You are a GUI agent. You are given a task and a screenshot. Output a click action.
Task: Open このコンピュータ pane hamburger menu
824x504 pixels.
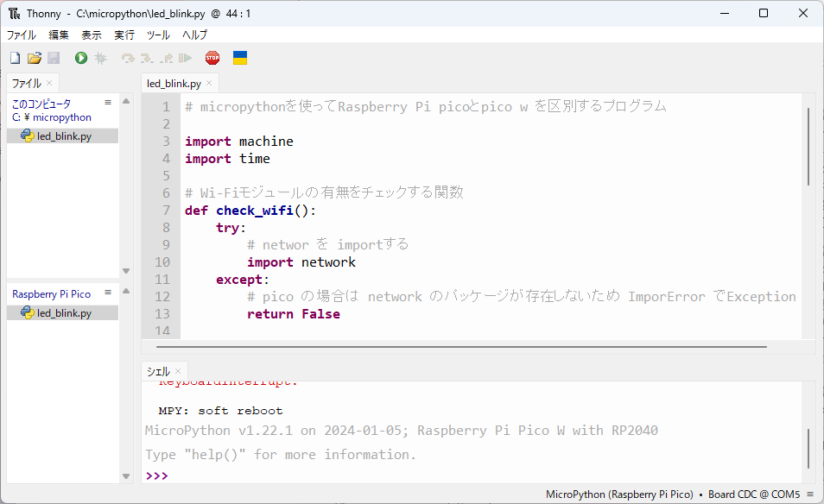pyautogui.click(x=109, y=103)
